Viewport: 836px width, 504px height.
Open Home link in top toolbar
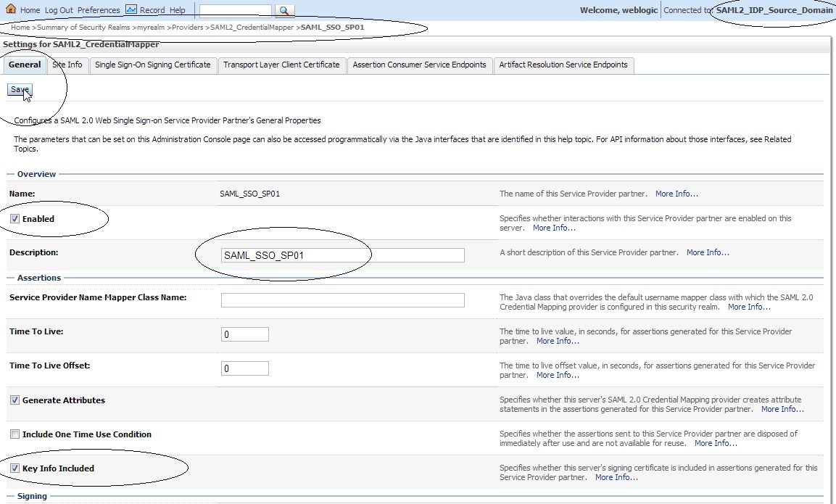[x=30, y=10]
